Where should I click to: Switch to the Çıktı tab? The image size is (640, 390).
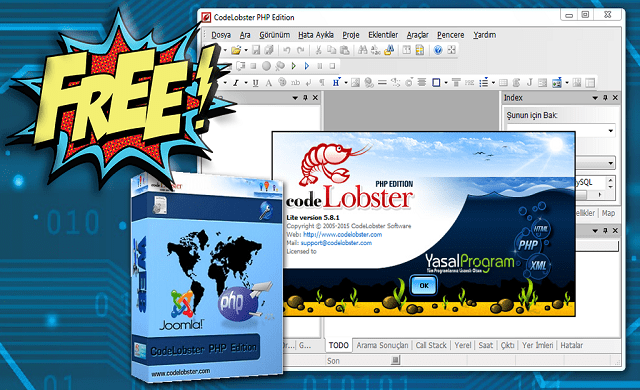(x=508, y=346)
